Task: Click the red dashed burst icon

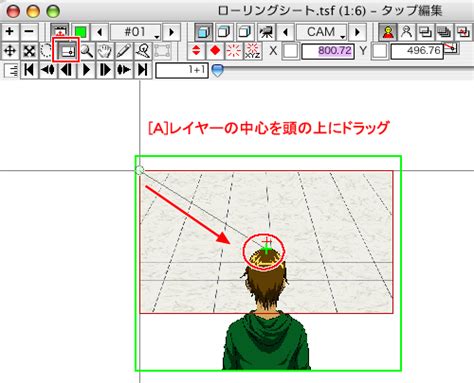Action: (234, 51)
